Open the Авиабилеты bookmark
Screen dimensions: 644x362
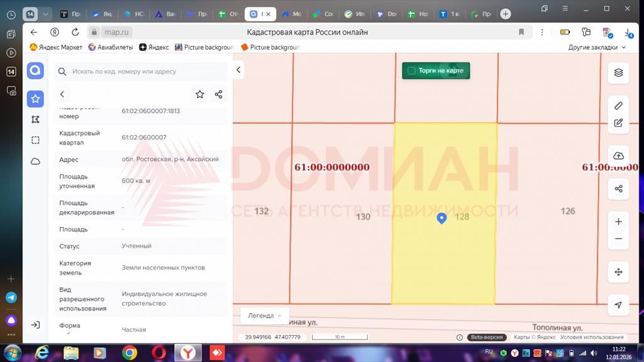coord(110,47)
